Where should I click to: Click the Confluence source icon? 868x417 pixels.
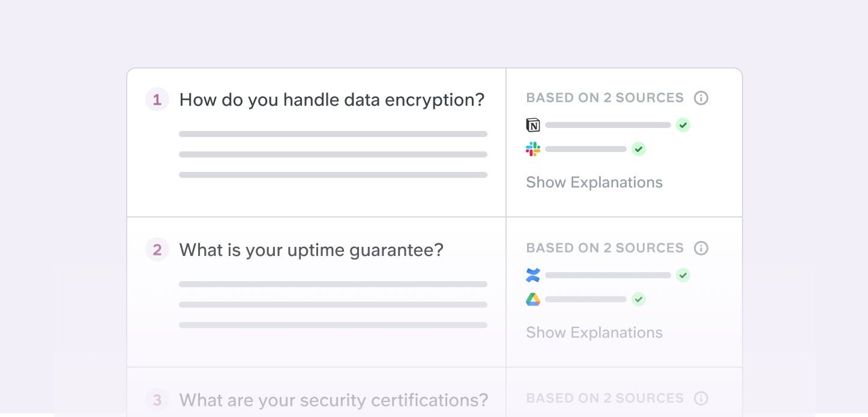coord(533,275)
